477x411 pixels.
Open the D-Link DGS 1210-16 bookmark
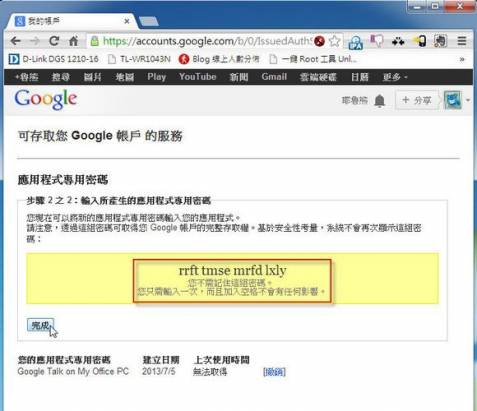click(x=53, y=59)
